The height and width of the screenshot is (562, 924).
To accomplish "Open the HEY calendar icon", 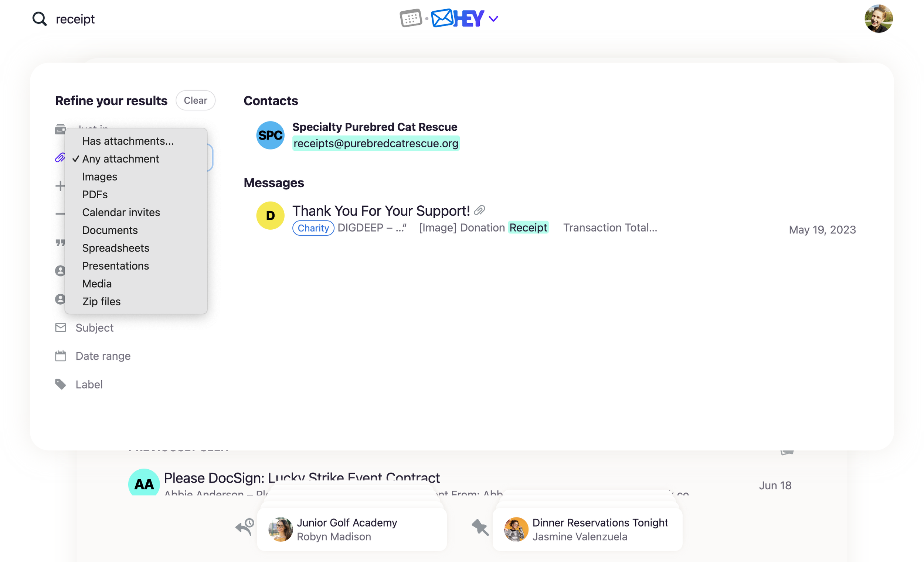I will 411,18.
